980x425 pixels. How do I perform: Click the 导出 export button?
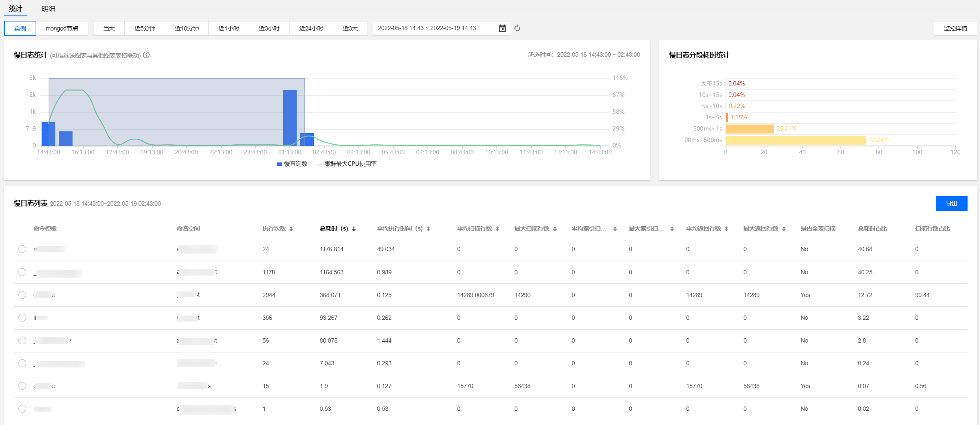pyautogui.click(x=951, y=203)
